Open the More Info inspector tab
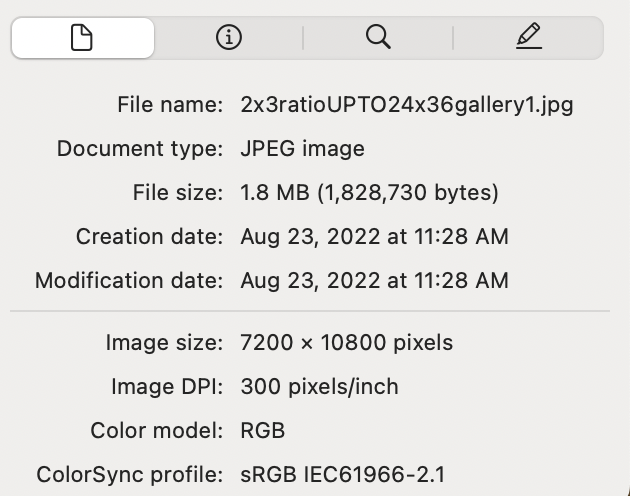Screen dimensions: 630x496 [229, 38]
